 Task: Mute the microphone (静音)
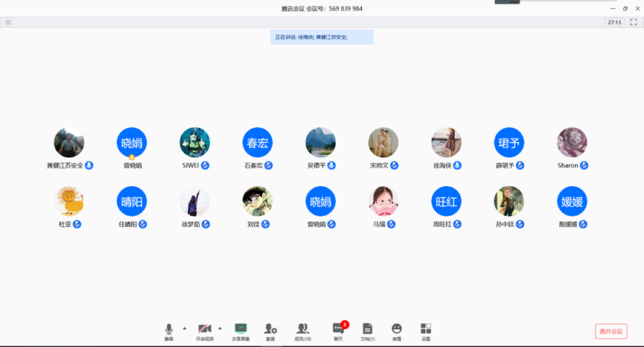[x=169, y=331]
